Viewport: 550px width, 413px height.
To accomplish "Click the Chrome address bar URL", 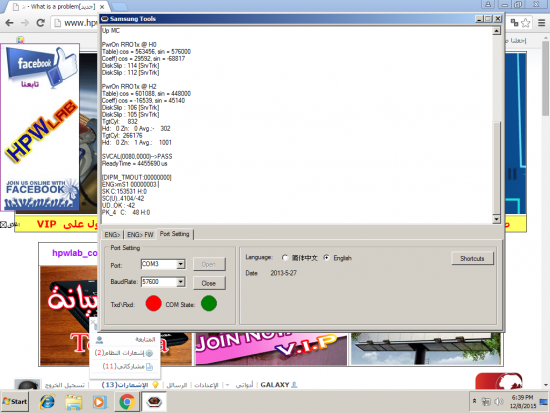I will (81, 23).
